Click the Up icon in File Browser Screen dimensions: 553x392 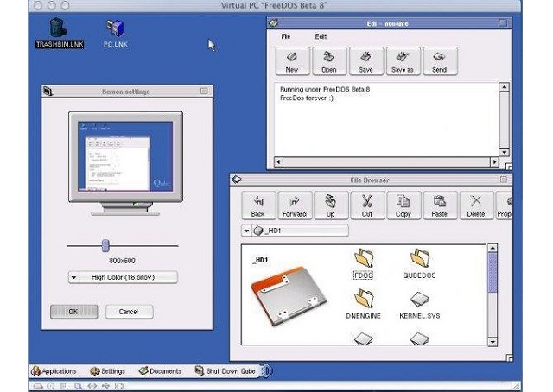pyautogui.click(x=331, y=205)
